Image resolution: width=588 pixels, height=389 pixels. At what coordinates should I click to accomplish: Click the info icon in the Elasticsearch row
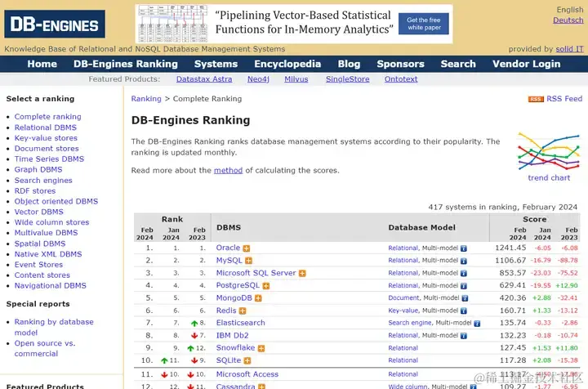pos(477,324)
